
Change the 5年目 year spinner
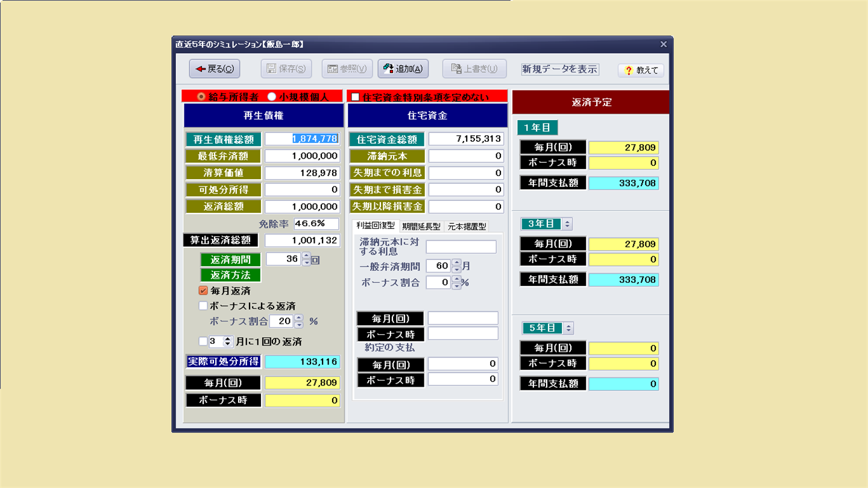click(x=568, y=328)
